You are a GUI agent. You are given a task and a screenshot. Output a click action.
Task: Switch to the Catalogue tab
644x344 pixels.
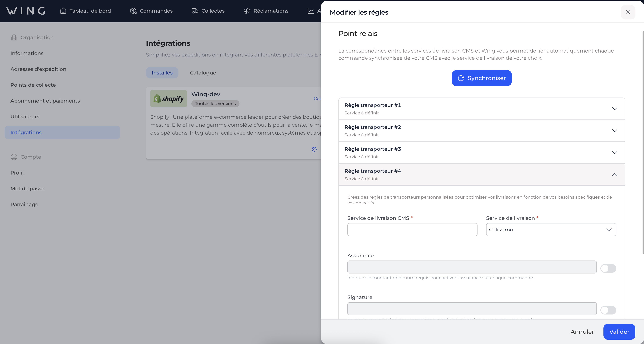pyautogui.click(x=203, y=73)
